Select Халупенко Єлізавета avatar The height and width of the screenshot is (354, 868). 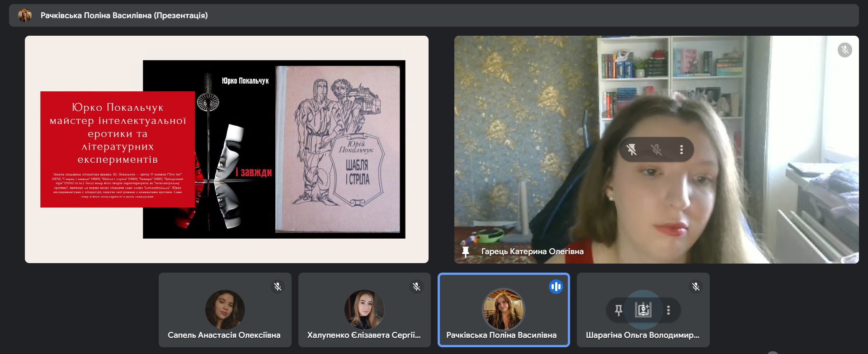(x=364, y=310)
